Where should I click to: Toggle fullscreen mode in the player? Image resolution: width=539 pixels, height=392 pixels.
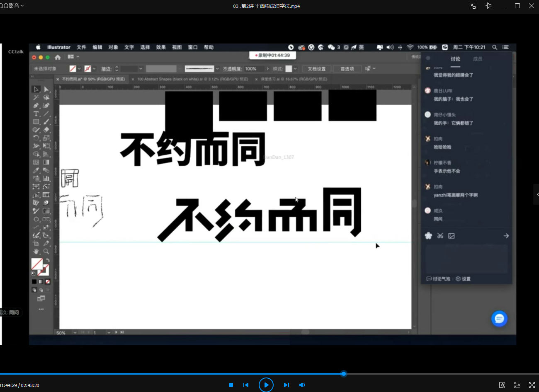[532, 385]
